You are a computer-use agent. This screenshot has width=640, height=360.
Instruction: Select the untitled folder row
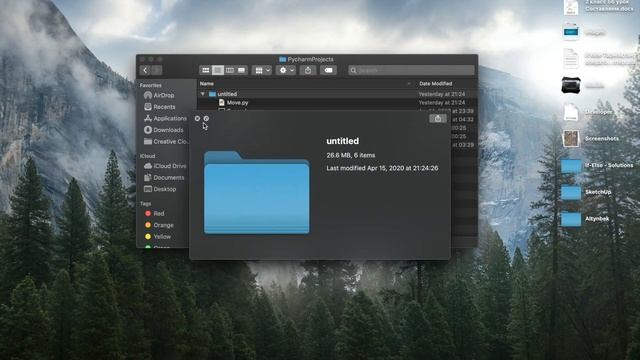coord(337,94)
